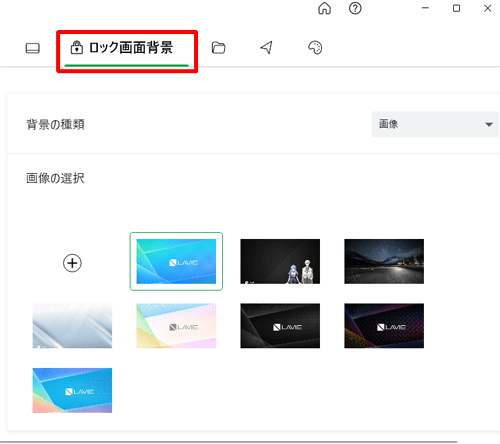
Task: Select the pastel white LAVIE wallpaper
Action: (176, 326)
